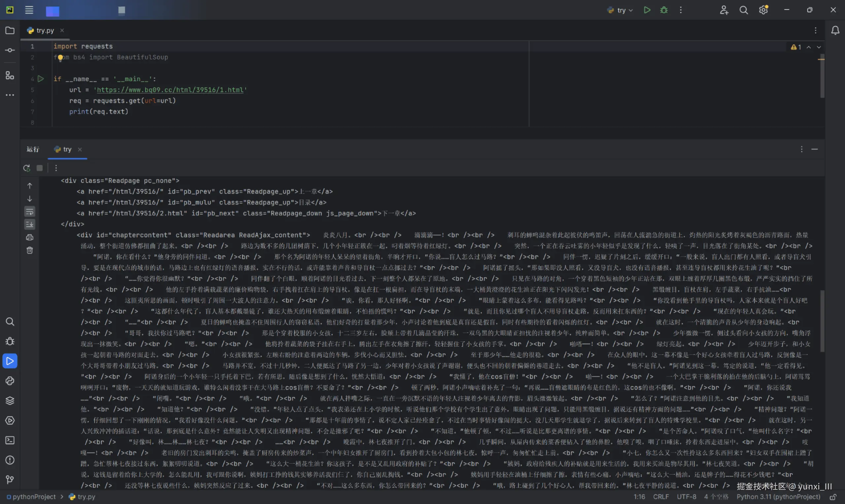Open the Terminal tool window

pyautogui.click(x=10, y=440)
